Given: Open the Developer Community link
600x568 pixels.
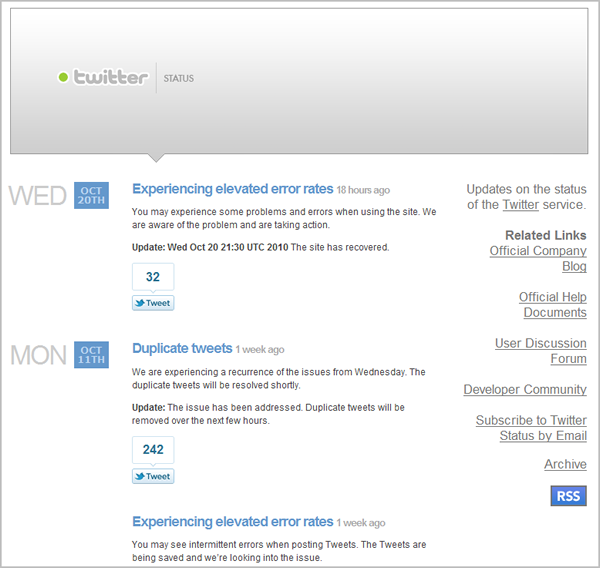Looking at the screenshot, I should [525, 390].
